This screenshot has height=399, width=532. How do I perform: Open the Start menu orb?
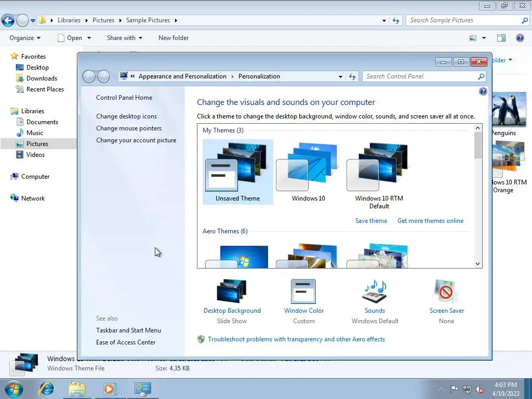[14, 389]
